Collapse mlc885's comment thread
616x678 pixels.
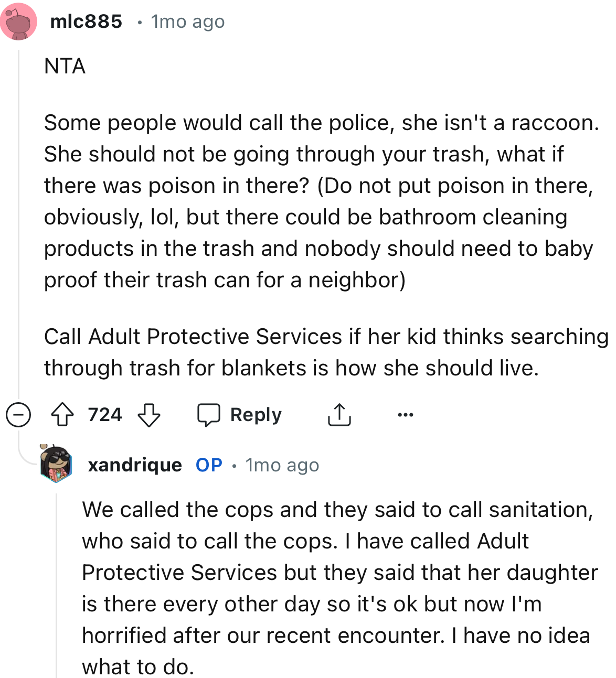pos(17,414)
